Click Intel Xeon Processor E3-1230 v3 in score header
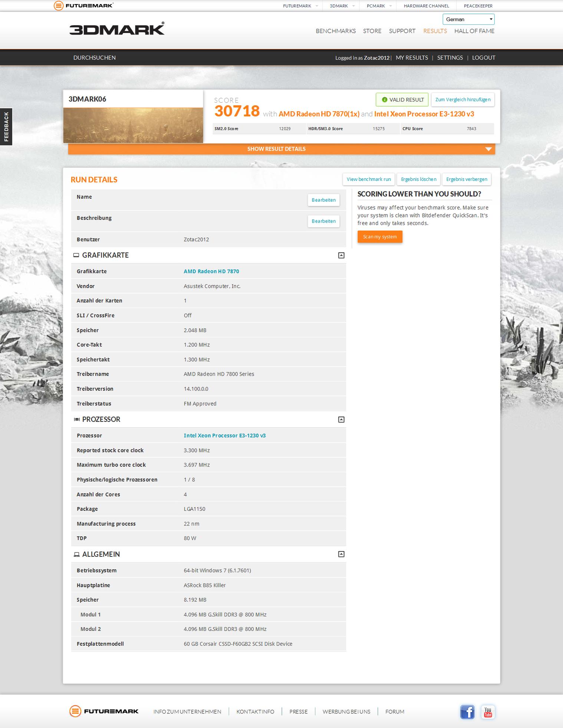 point(424,114)
